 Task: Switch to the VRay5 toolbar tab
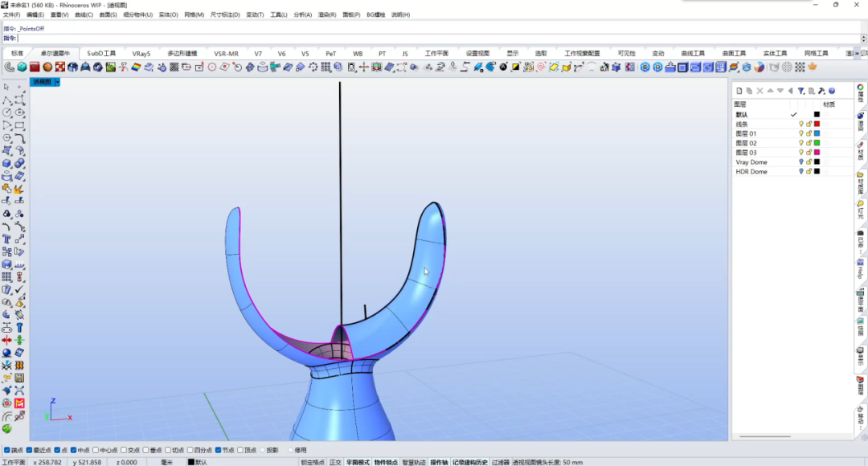[x=141, y=53]
